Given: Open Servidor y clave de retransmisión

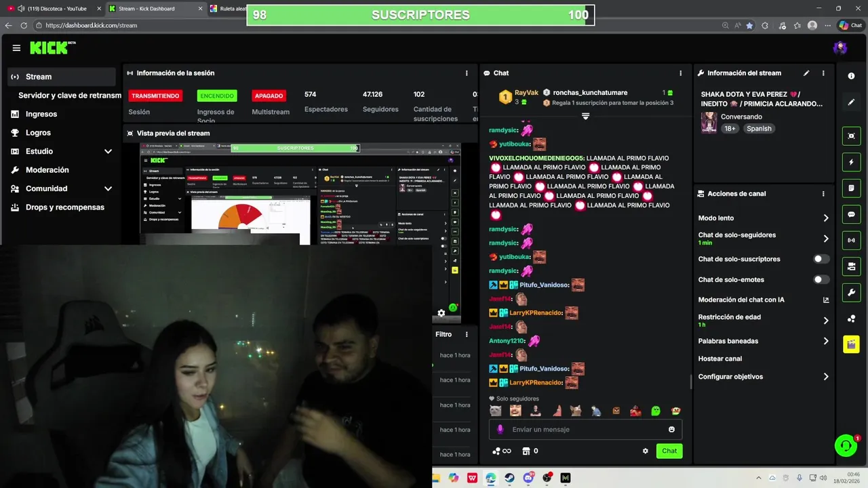Looking at the screenshot, I should click(x=70, y=96).
